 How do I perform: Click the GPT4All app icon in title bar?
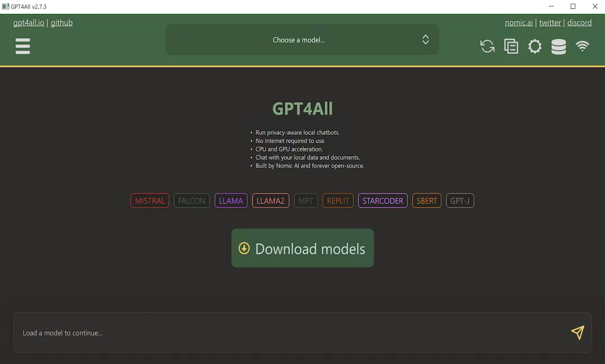point(6,6)
